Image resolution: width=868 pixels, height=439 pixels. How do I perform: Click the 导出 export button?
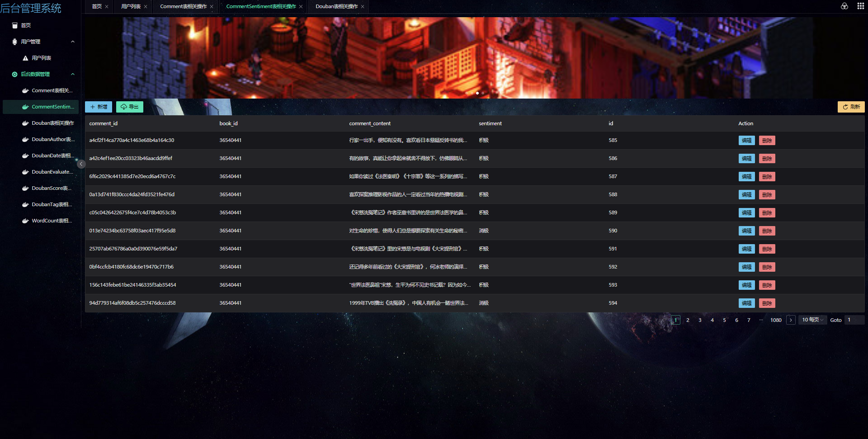tap(130, 107)
